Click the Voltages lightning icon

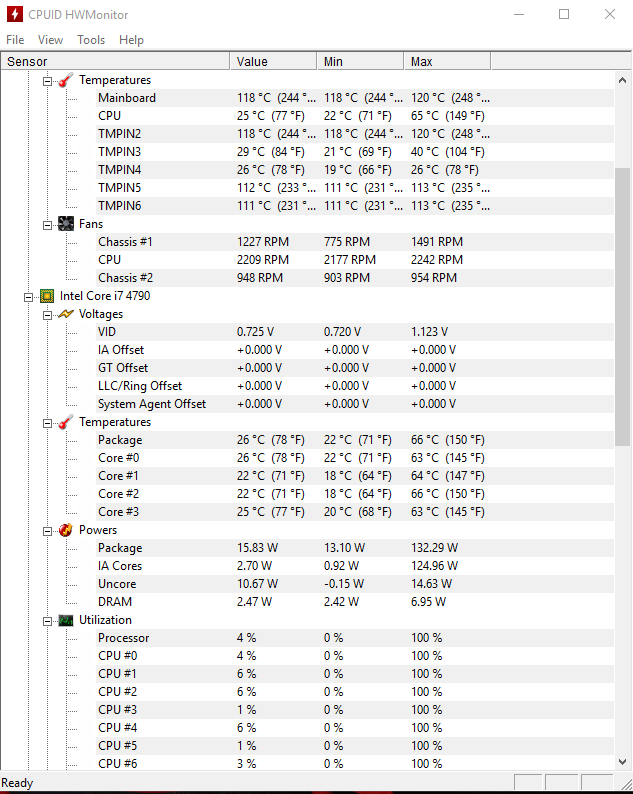pyautogui.click(x=66, y=314)
